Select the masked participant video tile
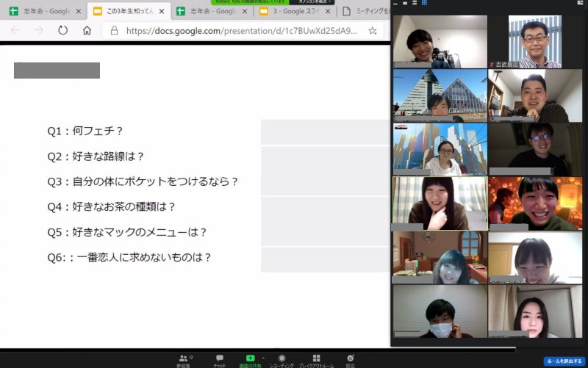The image size is (588, 368). point(440,311)
